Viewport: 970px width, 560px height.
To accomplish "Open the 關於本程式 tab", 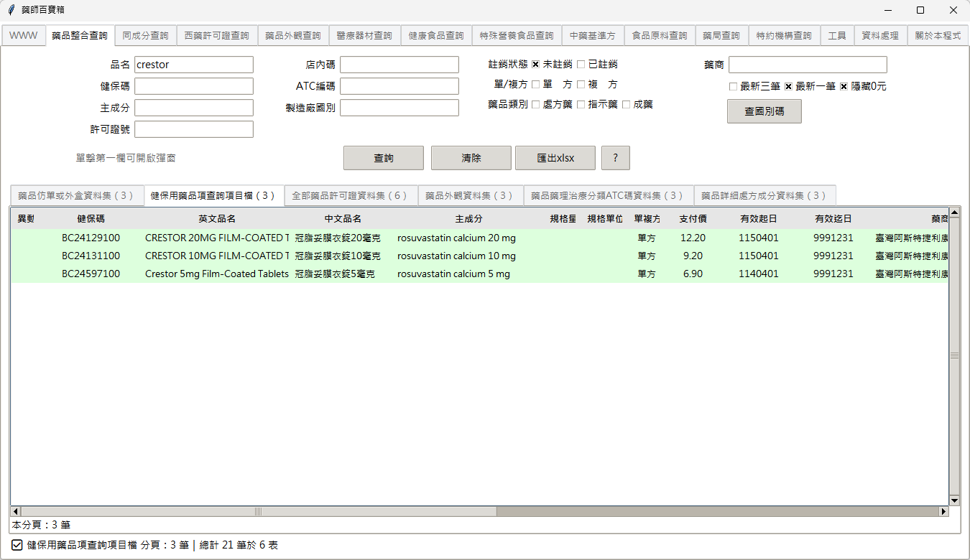I will 938,35.
